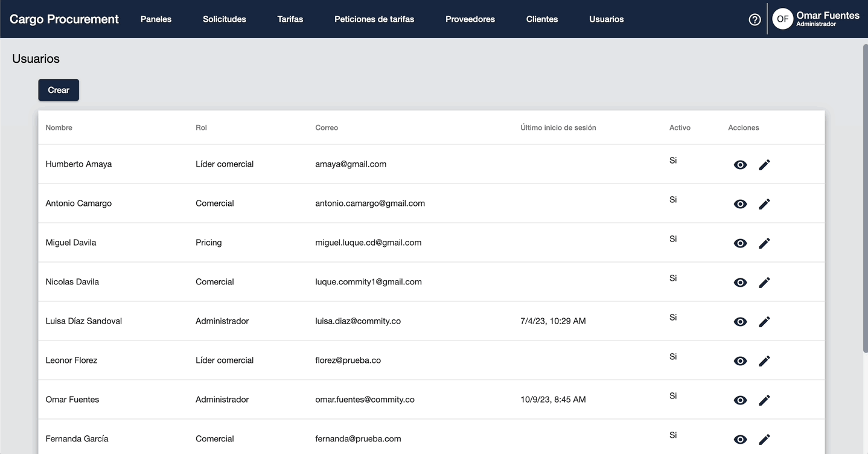Click the Cargo Procurement logo title
The height and width of the screenshot is (454, 868).
64,19
